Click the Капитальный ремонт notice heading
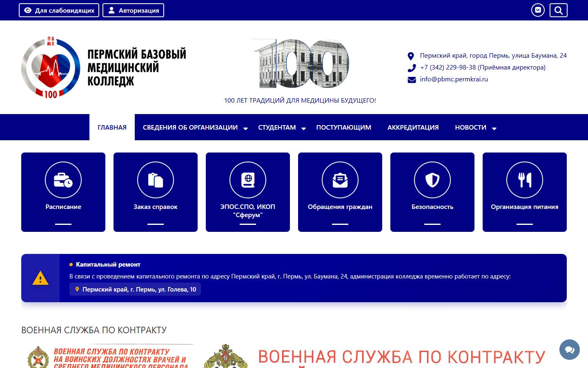588x368 pixels. 108,265
